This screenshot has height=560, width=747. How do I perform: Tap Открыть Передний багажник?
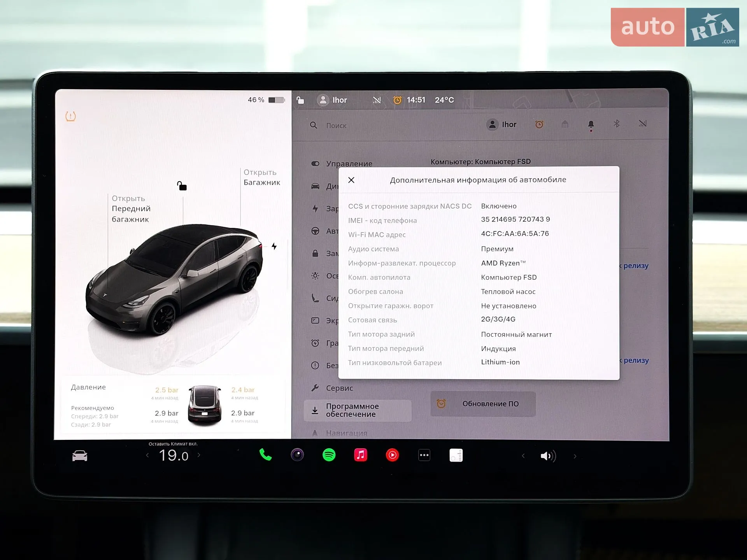coord(131,209)
